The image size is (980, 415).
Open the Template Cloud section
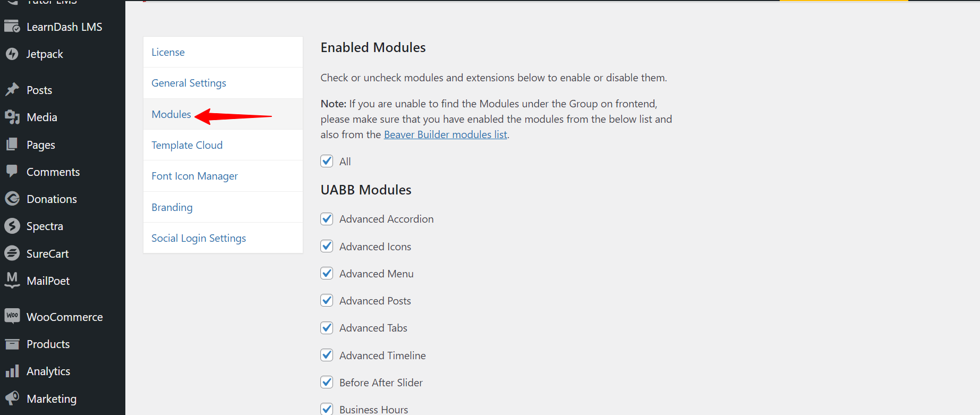coord(187,145)
